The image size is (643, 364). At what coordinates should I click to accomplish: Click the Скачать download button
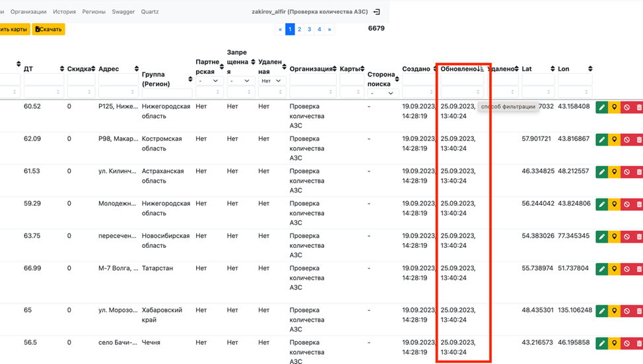coord(48,29)
